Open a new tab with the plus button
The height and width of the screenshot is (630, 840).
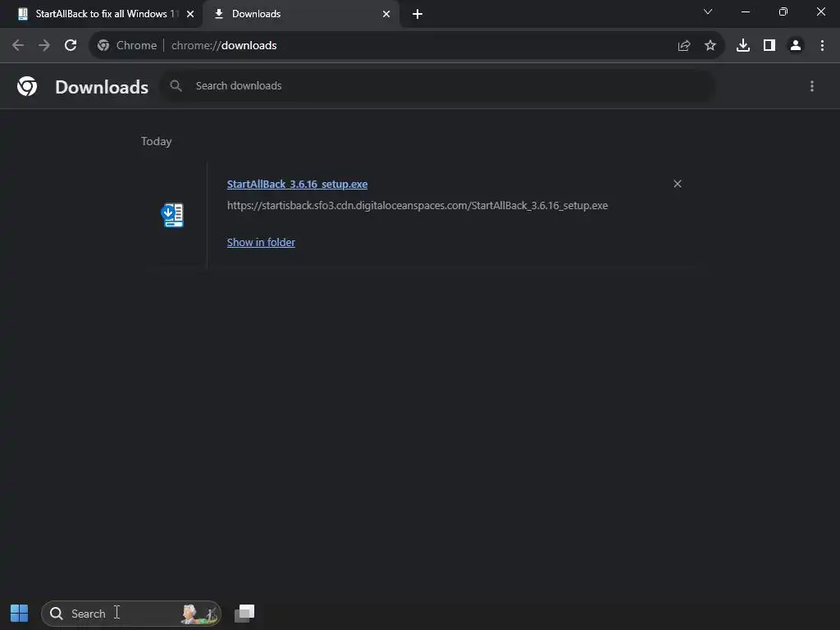click(x=418, y=14)
